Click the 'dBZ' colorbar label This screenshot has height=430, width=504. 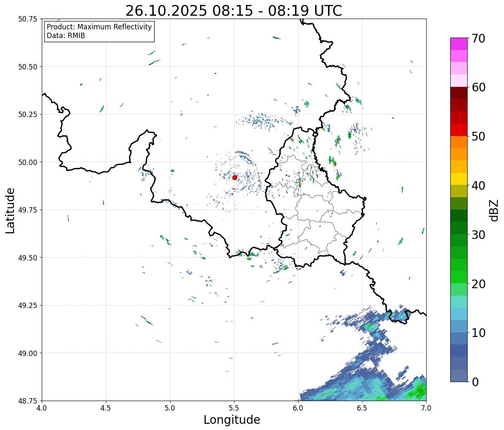[494, 209]
